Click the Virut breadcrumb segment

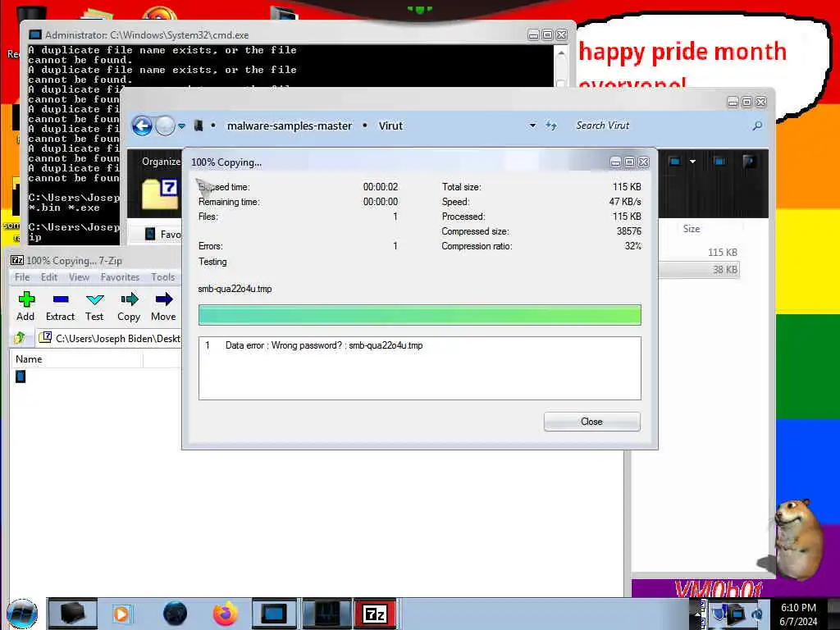click(x=390, y=126)
